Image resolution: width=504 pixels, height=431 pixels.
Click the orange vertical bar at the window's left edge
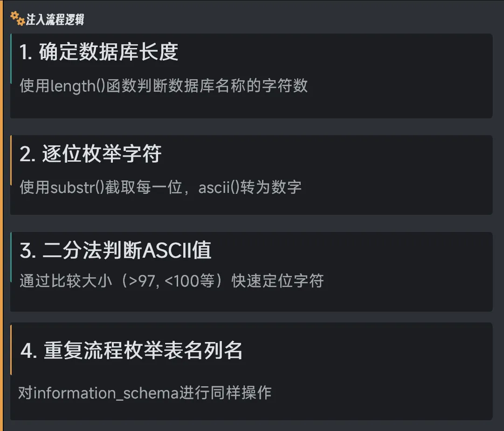(1, 215)
